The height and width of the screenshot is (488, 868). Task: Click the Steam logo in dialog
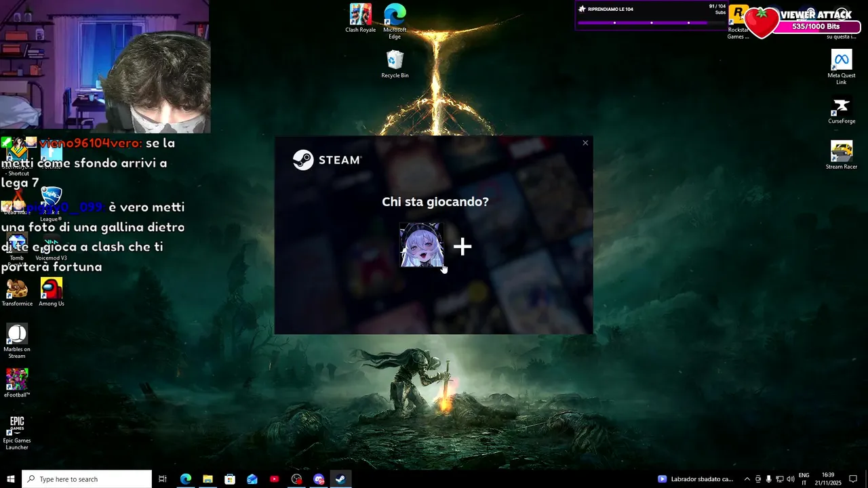[x=327, y=160]
